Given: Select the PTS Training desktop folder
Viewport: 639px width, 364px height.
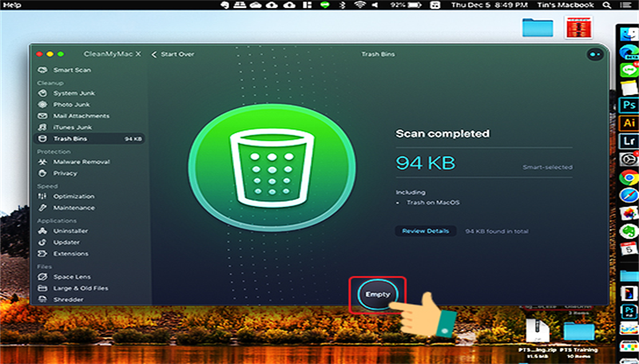Looking at the screenshot, I should 578,339.
